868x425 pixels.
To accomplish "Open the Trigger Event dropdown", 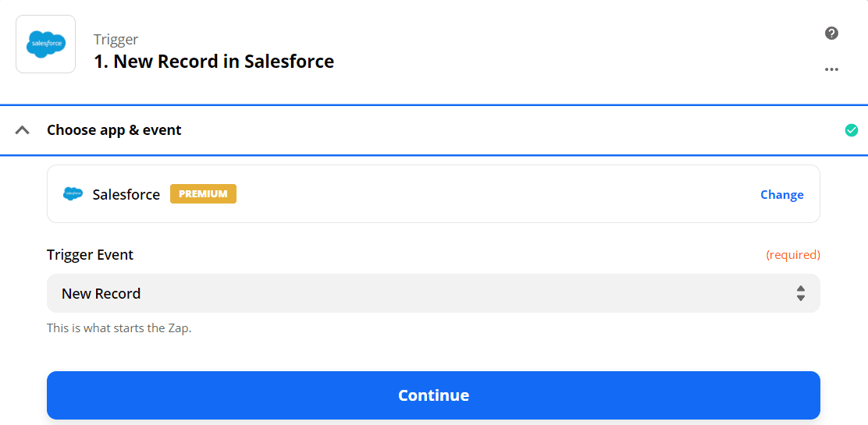I will (433, 293).
